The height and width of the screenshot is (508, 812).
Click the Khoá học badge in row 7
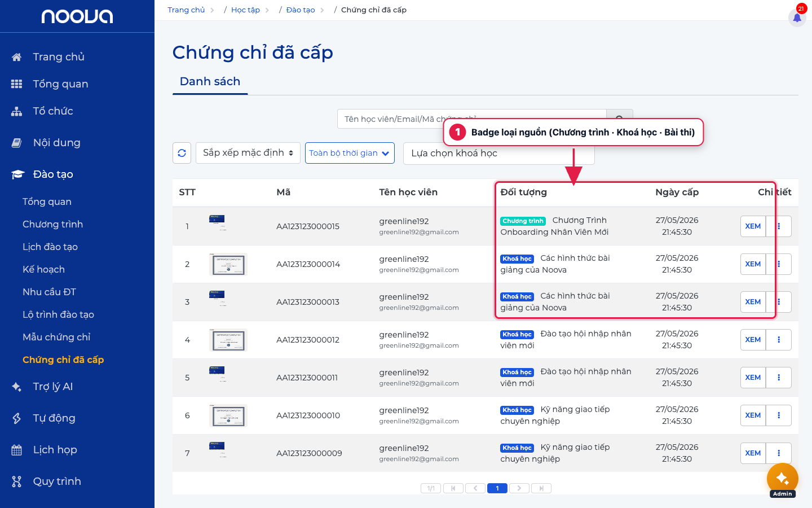517,448
